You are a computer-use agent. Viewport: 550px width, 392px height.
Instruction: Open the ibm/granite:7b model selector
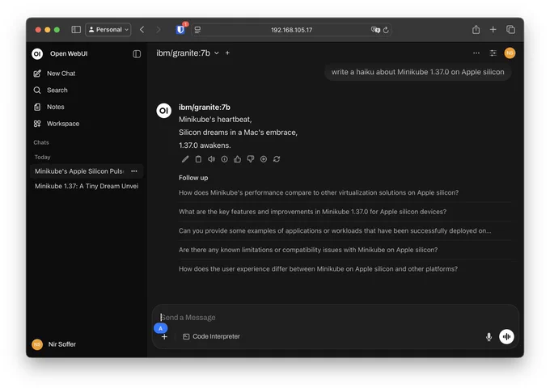pos(188,53)
